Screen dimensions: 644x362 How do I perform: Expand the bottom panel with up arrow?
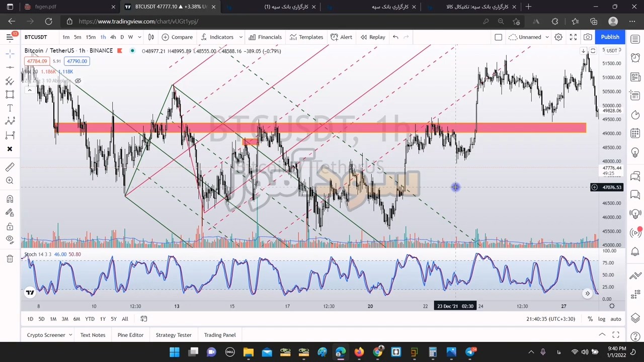[x=602, y=335]
